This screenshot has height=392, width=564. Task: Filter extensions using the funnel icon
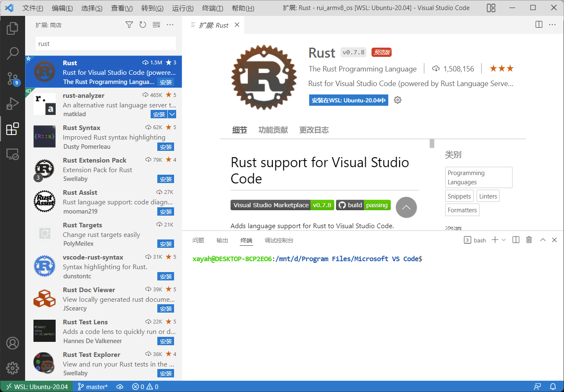129,25
